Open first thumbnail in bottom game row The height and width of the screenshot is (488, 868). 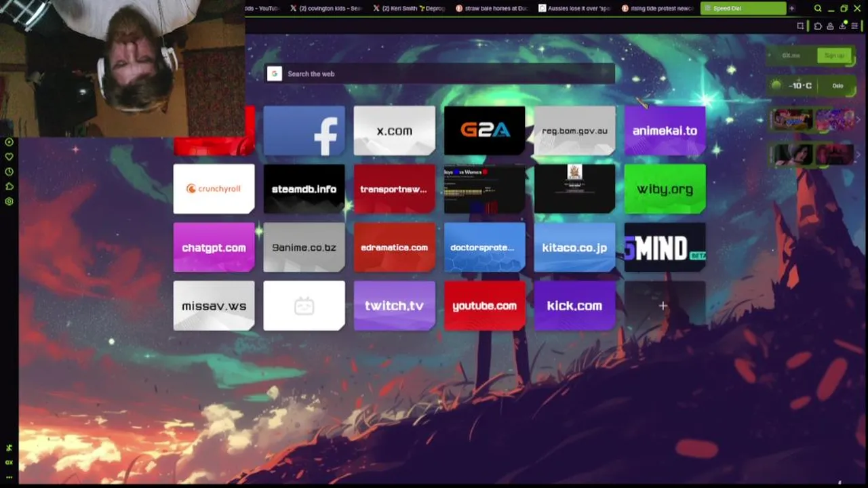tap(792, 155)
